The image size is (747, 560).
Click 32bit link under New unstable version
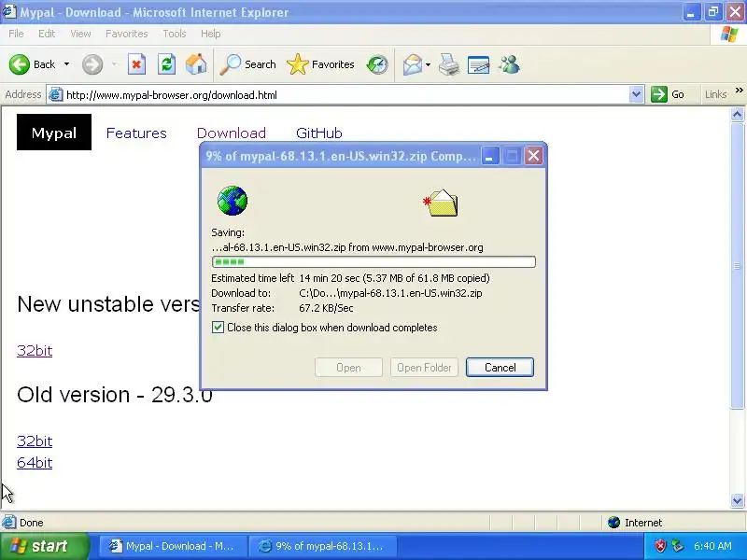coord(35,351)
